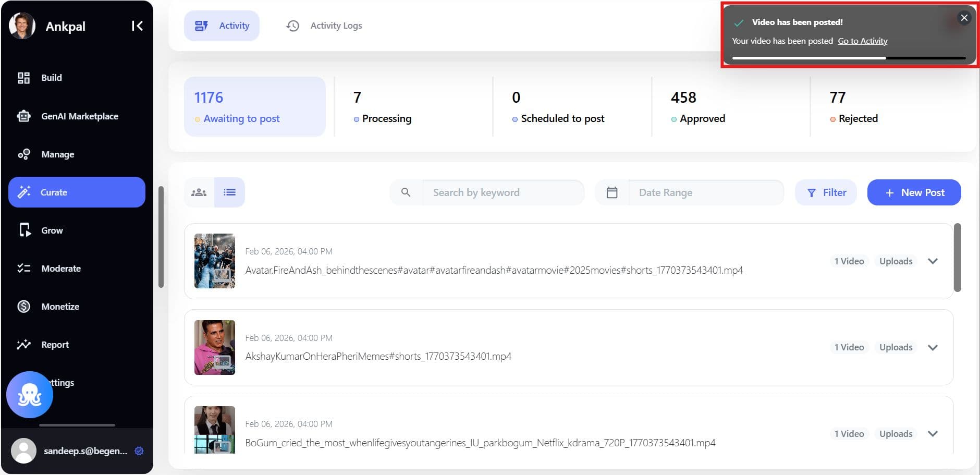This screenshot has height=475, width=980.
Task: Expand the BoGum_cried_the_most post row
Action: (933, 434)
